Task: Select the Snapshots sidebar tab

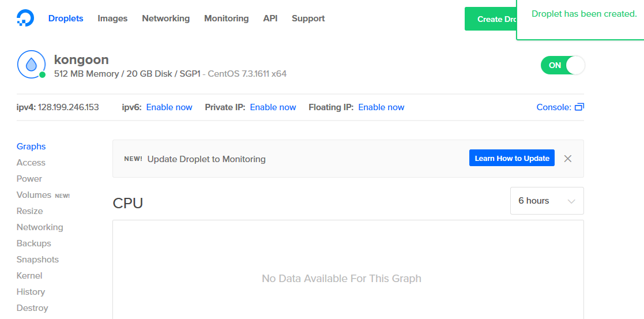Action: coord(37,260)
